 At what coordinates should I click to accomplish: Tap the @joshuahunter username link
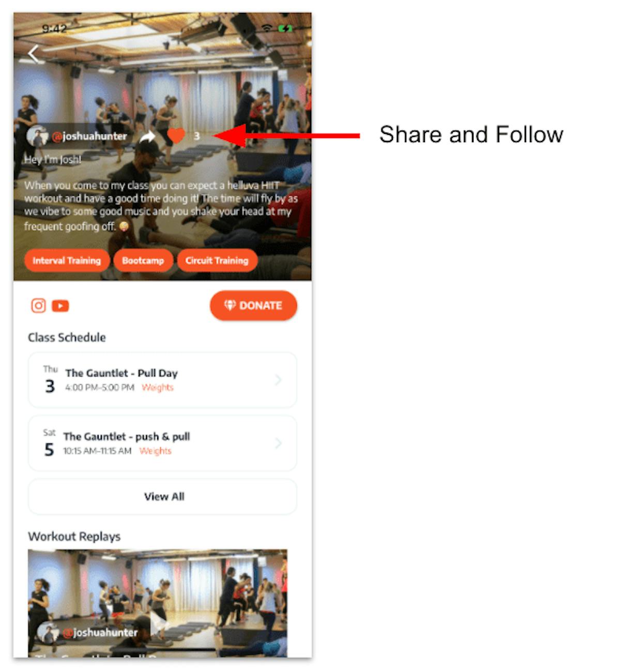(x=89, y=136)
